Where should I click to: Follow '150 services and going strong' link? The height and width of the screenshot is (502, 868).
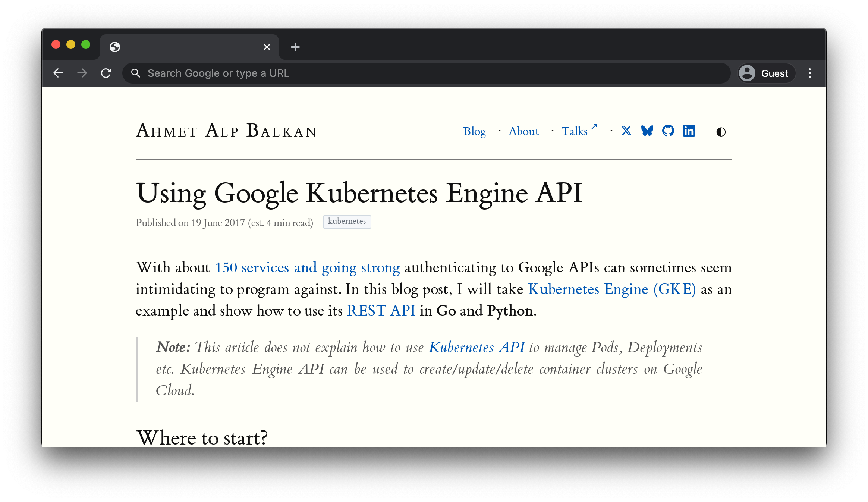tap(307, 268)
